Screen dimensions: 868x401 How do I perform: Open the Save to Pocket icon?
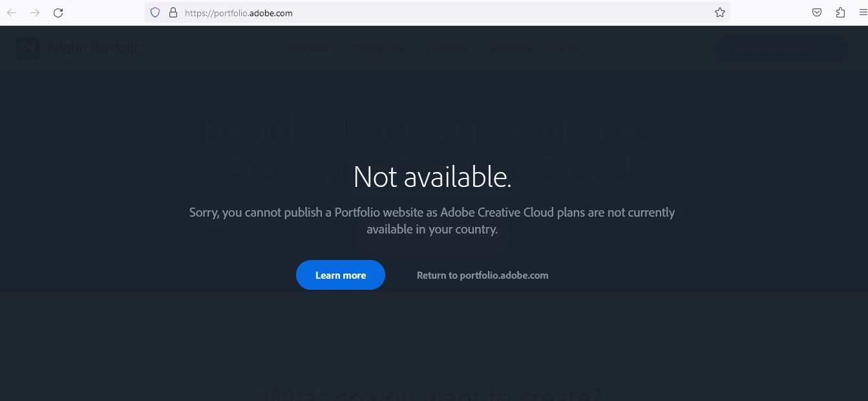817,12
